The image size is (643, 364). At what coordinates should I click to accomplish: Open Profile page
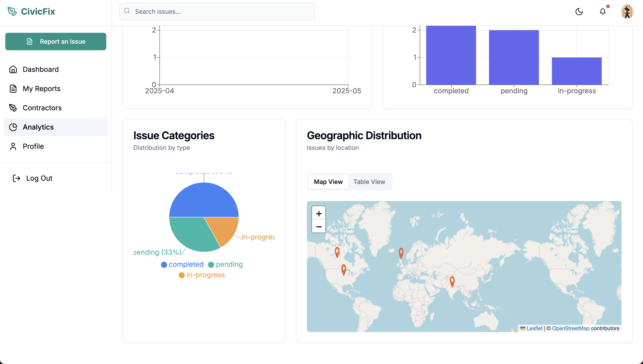tap(33, 146)
